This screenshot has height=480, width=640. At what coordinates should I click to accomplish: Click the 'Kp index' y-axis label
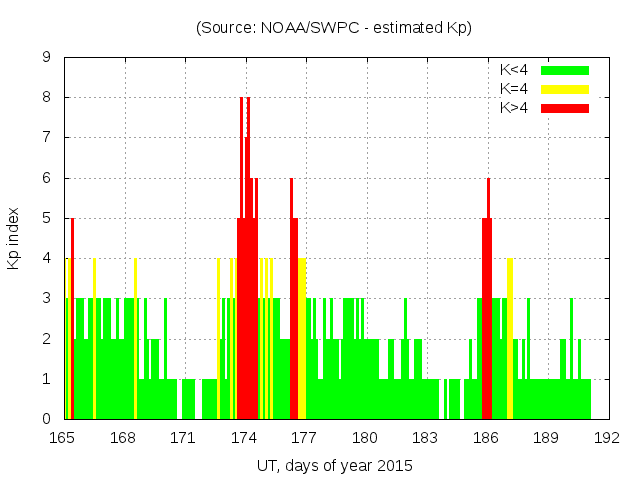(x=14, y=238)
